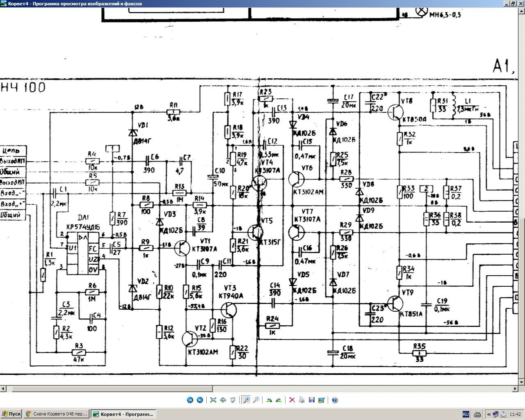Start the slide show
This screenshot has height=420, width=525.
tap(233, 400)
